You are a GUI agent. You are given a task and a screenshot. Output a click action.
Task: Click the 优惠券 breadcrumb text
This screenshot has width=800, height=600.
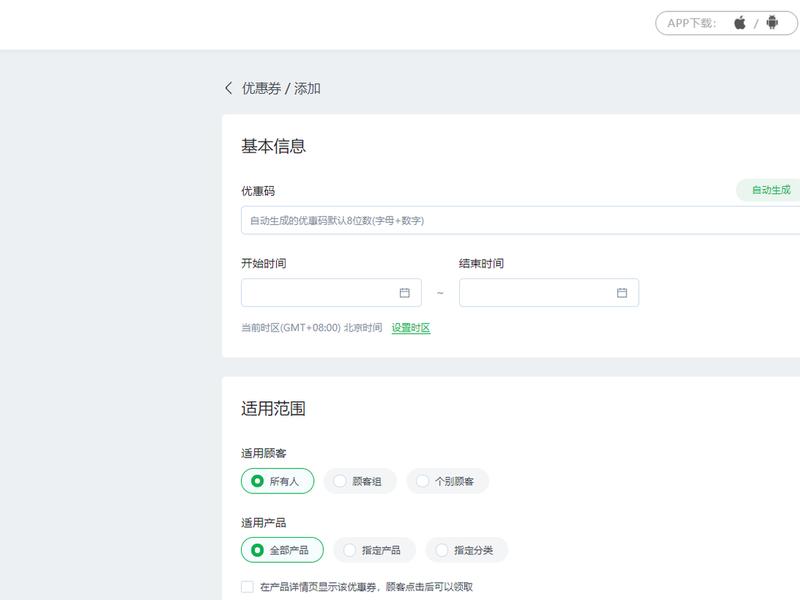tap(261, 88)
